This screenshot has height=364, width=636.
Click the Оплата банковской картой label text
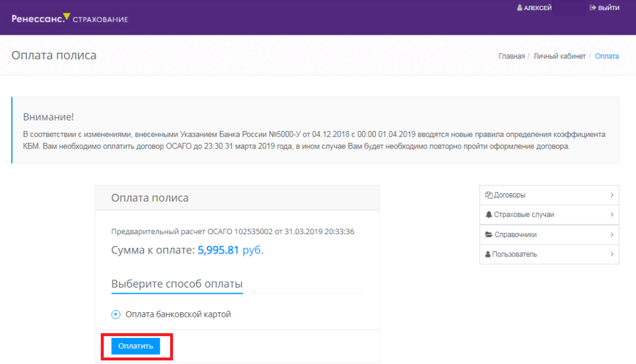(x=178, y=315)
